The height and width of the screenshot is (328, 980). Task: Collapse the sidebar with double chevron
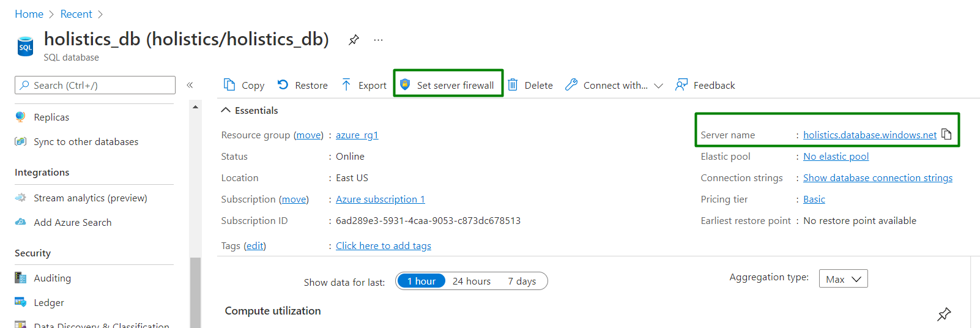point(190,85)
